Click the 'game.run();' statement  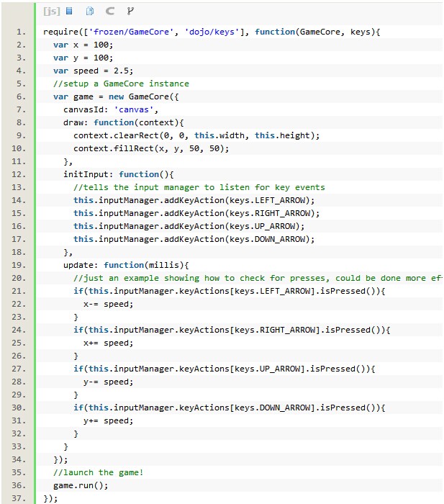[81, 485]
